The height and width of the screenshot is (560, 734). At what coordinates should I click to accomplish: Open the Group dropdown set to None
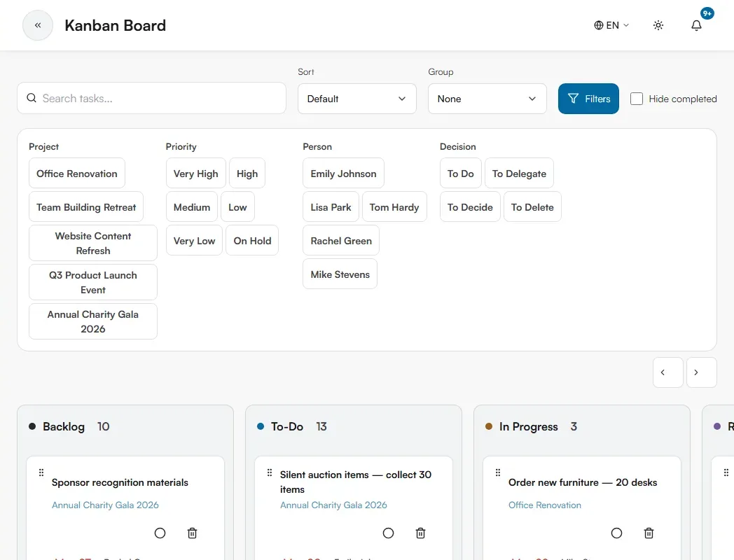click(487, 99)
